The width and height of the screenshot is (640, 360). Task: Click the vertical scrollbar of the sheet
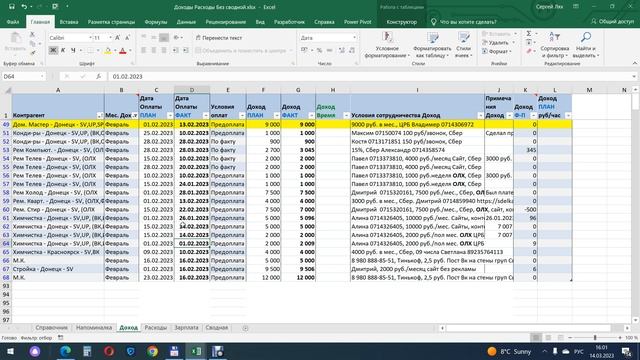[x=635, y=204]
